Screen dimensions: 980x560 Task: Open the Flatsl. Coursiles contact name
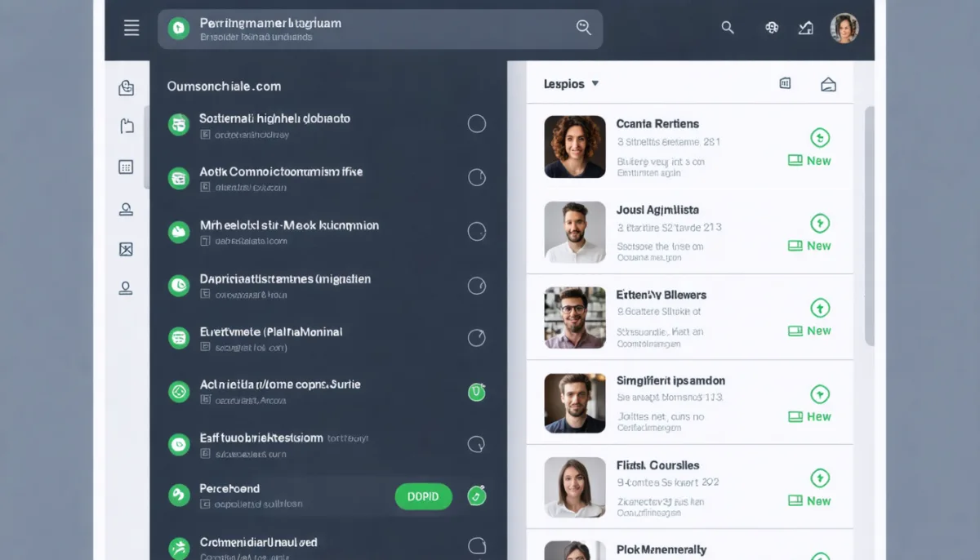[x=657, y=465]
